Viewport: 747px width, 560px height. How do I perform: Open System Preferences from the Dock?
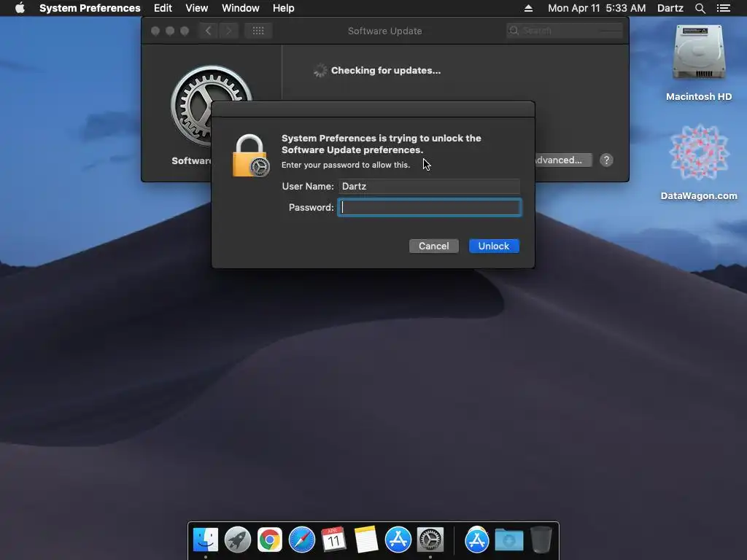pyautogui.click(x=430, y=540)
